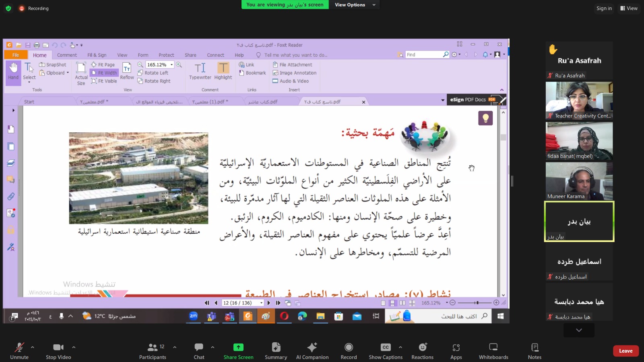
Task: Open the Zoom Chat panel
Action: point(199,351)
